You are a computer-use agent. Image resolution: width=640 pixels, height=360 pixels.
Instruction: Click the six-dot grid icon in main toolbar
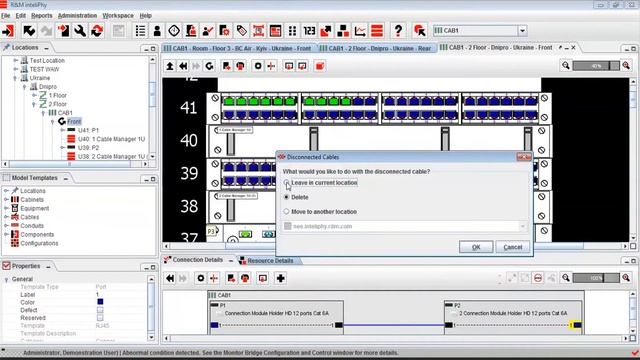(292, 31)
